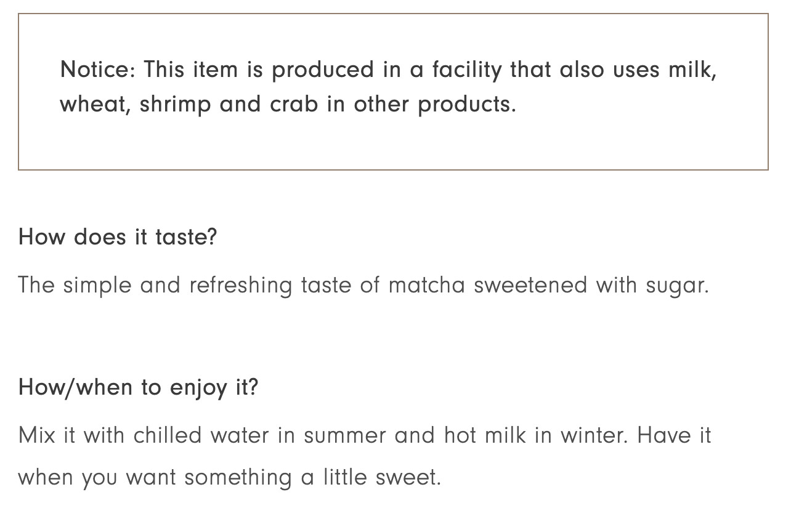Click the word "wheat," in the notice
791x532 pixels.
pos(95,105)
